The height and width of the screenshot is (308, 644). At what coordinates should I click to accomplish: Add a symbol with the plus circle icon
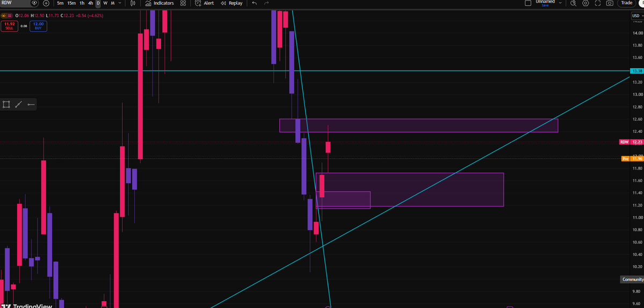46,3
